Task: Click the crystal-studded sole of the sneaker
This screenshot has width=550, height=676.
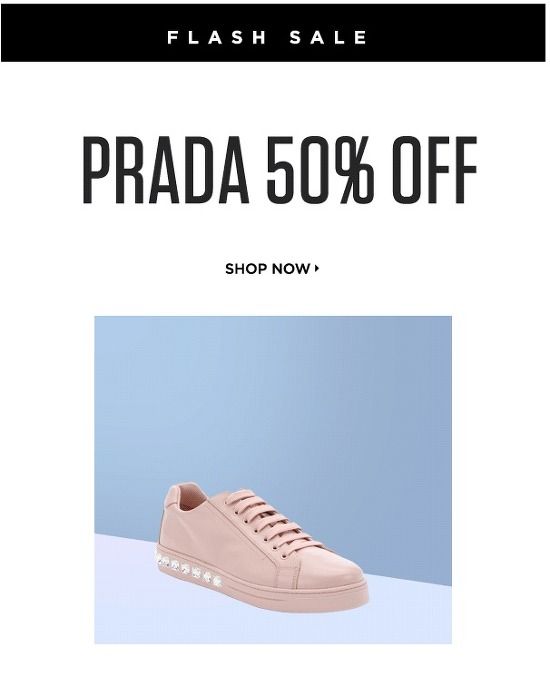Action: [190, 570]
